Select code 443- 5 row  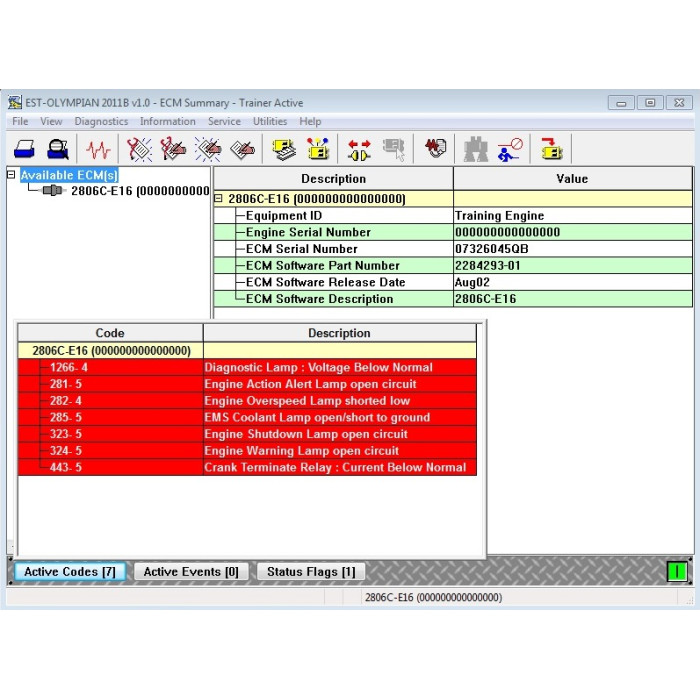(247, 467)
